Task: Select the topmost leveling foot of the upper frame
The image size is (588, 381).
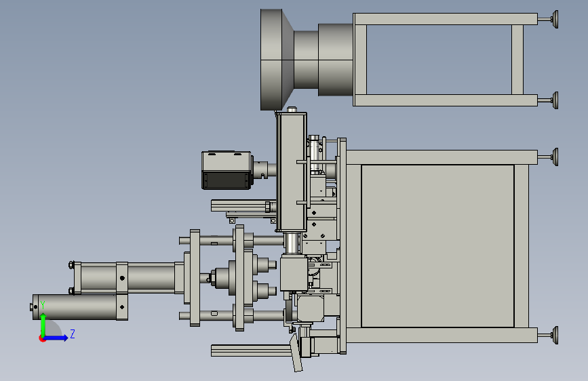Action: coord(554,19)
